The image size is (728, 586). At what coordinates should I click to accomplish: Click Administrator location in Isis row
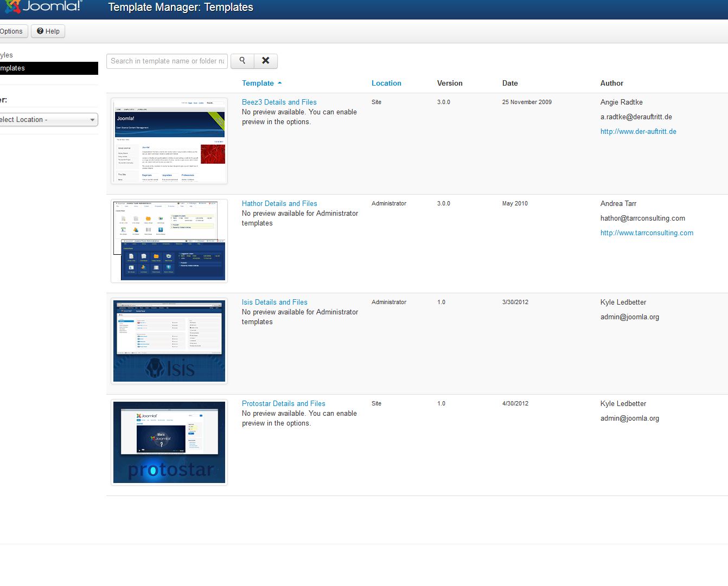coord(389,302)
